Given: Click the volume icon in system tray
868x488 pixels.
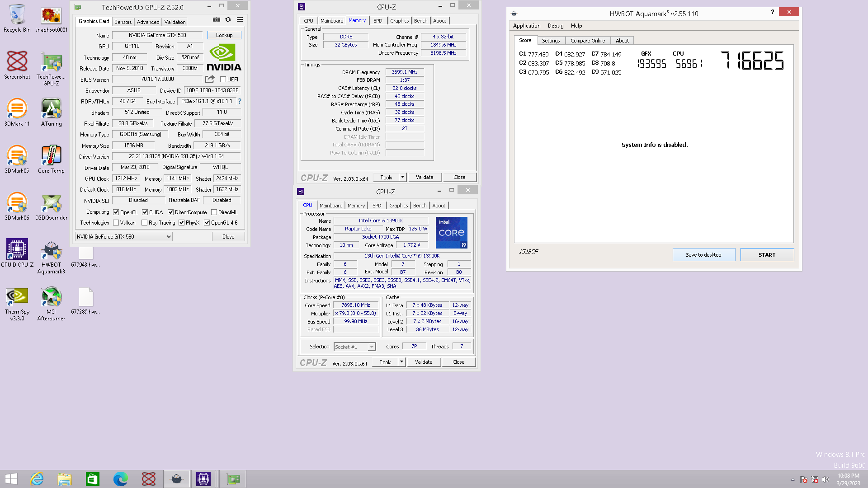Looking at the screenshot, I should [826, 479].
